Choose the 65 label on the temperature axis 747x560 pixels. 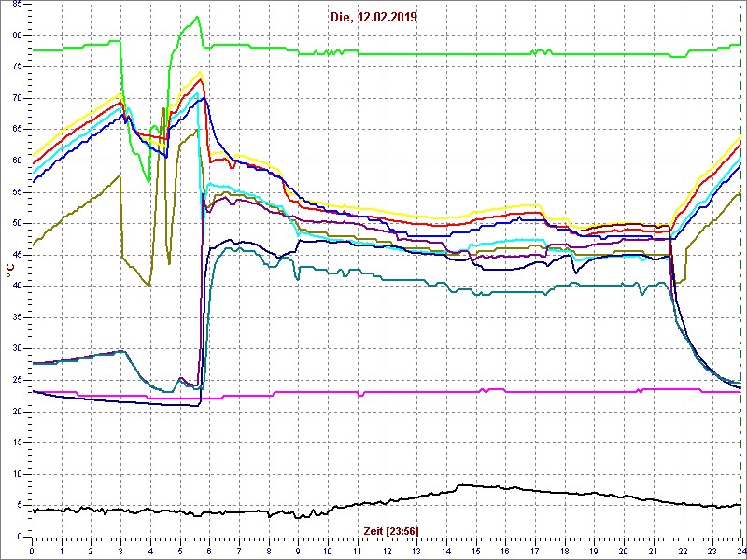(16, 130)
